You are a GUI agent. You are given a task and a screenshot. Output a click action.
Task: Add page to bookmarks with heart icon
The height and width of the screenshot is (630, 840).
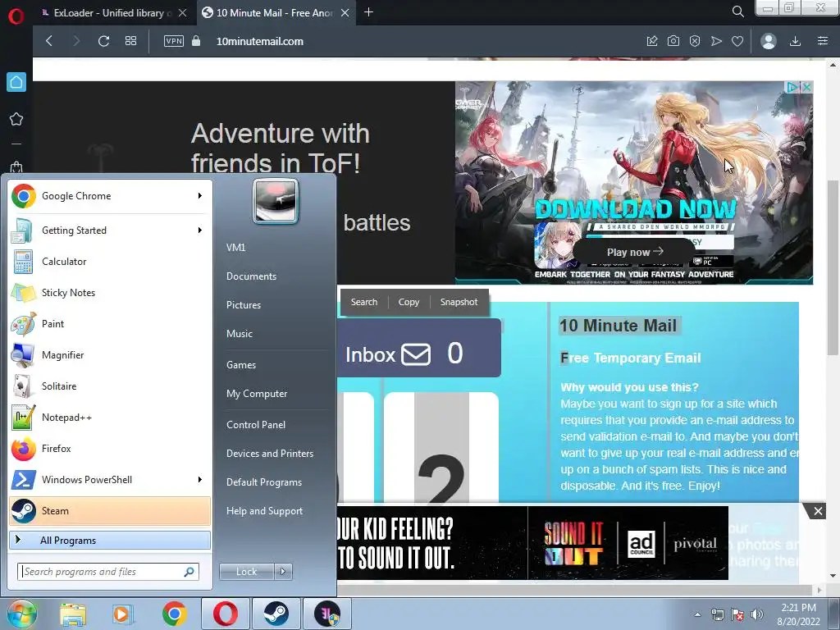tap(737, 41)
